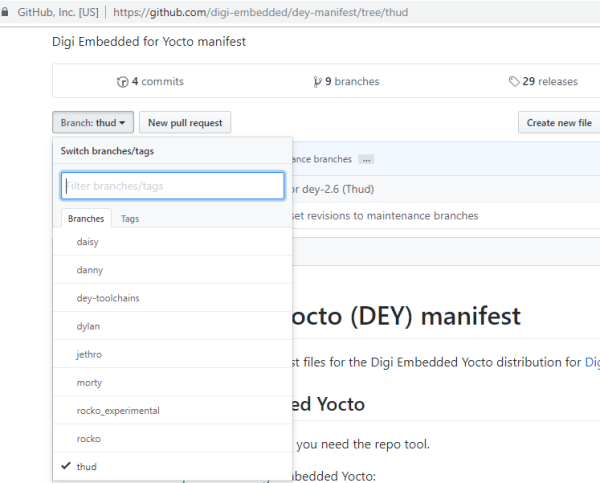The height and width of the screenshot is (483, 600).
Task: Open the Branch: thud dropdown
Action: pos(93,122)
